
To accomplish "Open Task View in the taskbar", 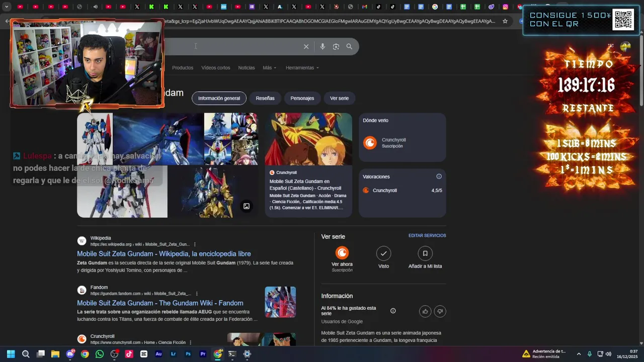I will 41,354.
